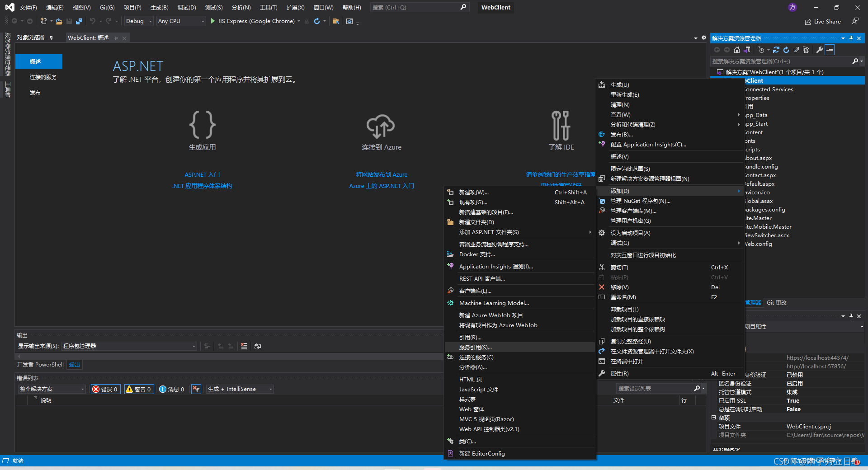Open the output source dropdown showing 程序包管理器
The height and width of the screenshot is (470, 868).
129,346
